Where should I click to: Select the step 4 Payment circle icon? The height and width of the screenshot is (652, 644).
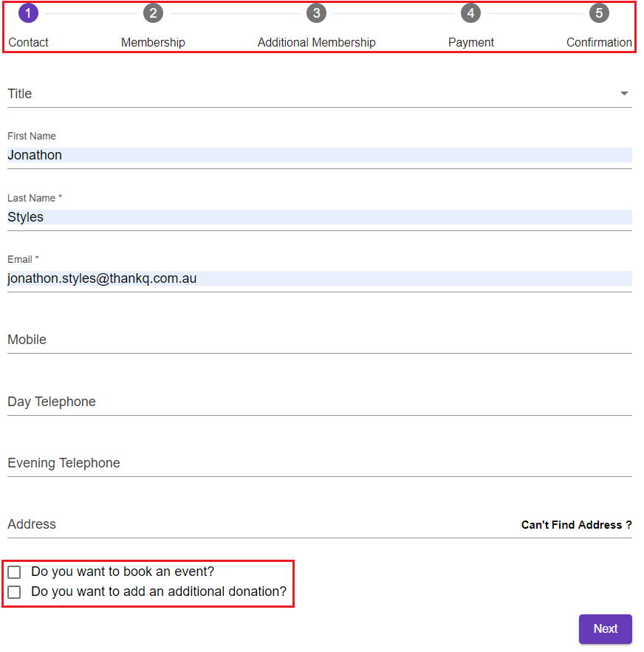point(470,13)
